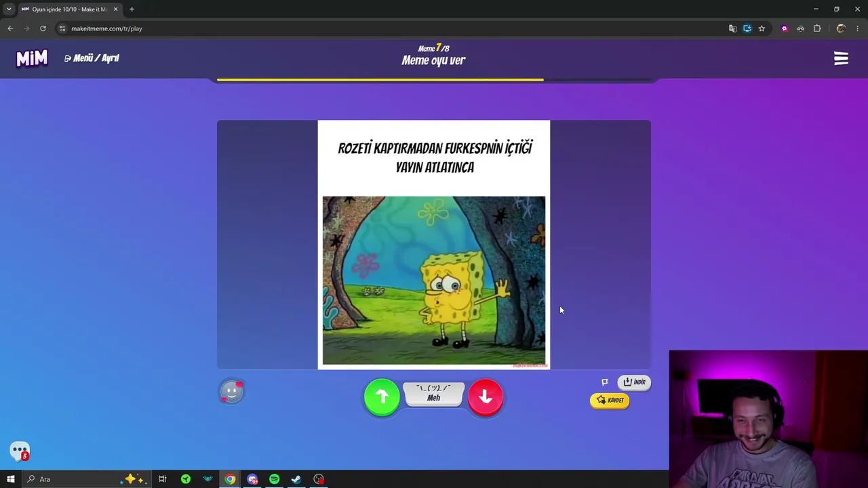The height and width of the screenshot is (488, 868).
Task: Open the teal winged app on taskbar
Action: tap(208, 479)
